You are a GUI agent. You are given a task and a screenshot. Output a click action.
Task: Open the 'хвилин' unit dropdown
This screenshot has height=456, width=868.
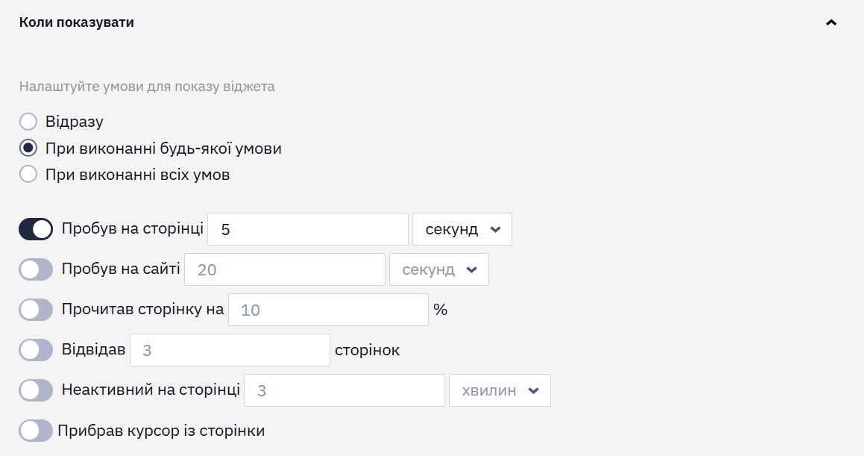(500, 390)
